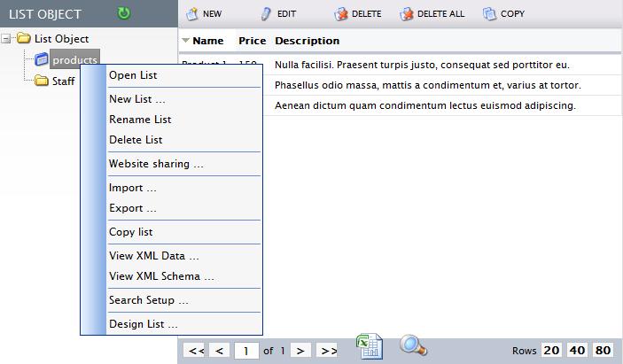Click the Excel export icon

370,346
